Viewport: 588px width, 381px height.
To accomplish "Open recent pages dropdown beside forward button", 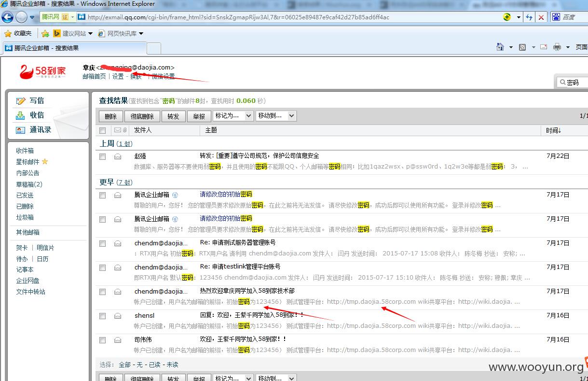I will (x=32, y=17).
